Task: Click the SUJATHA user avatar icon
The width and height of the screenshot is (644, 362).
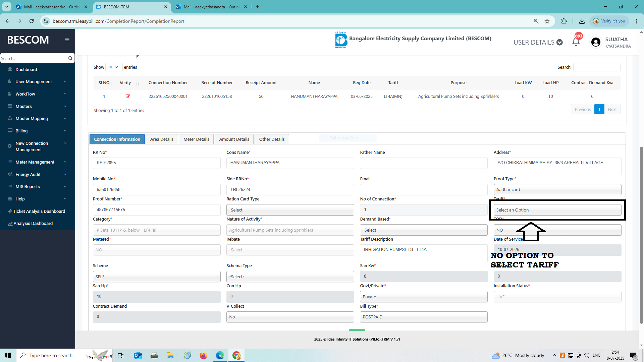Action: click(x=596, y=42)
